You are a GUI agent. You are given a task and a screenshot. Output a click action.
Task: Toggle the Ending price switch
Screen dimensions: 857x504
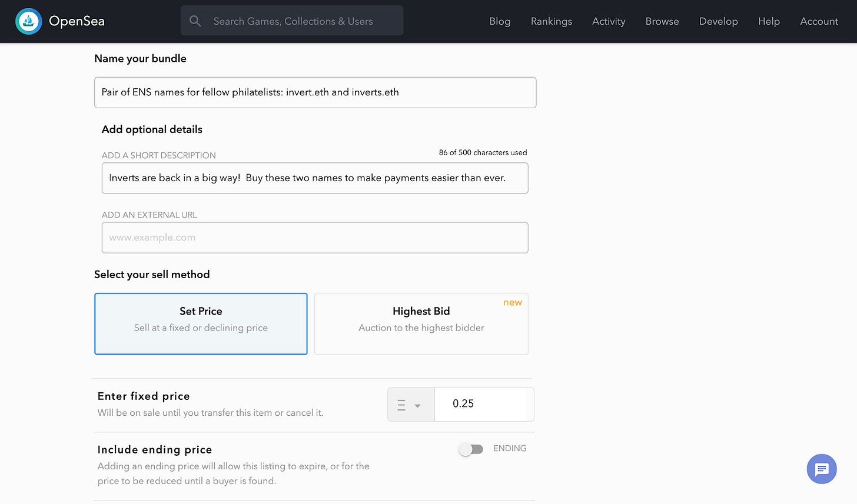tap(471, 449)
